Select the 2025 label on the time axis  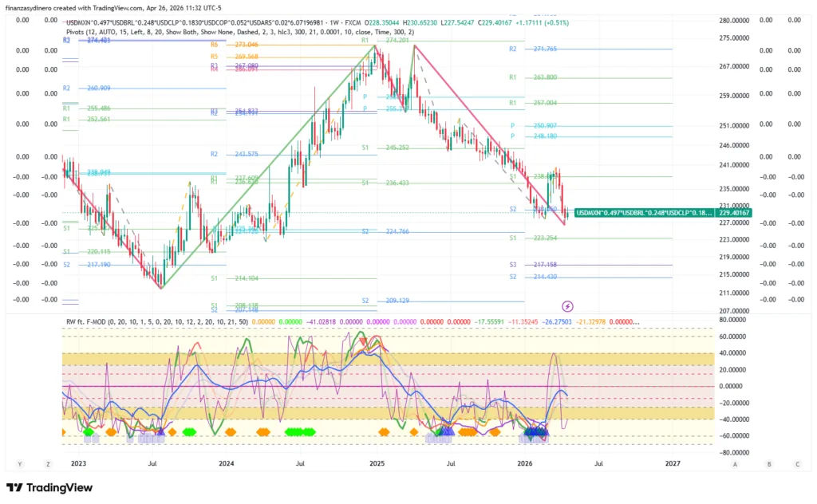[377, 463]
